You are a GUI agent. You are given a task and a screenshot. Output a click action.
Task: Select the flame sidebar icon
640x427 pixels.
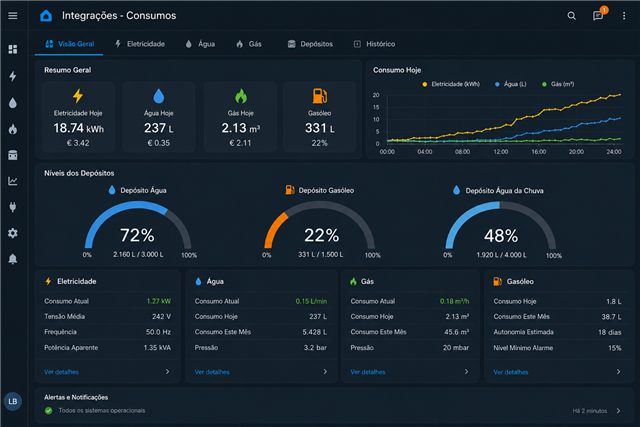13,129
